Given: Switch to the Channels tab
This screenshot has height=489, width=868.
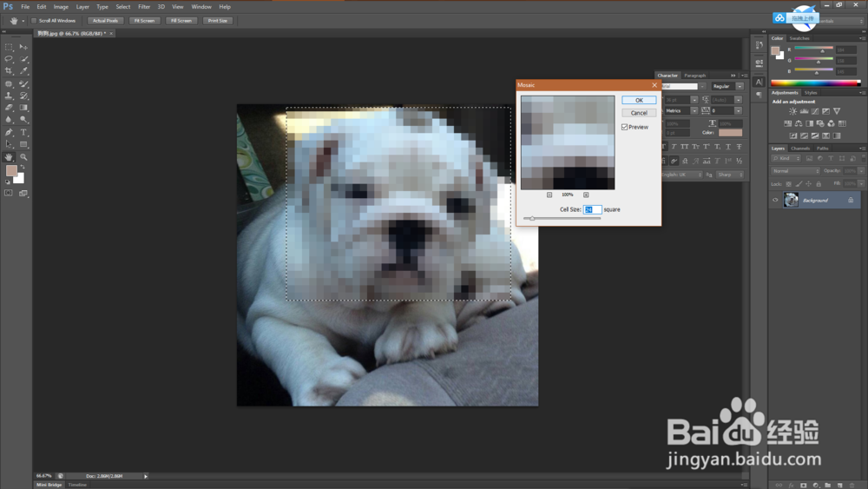Looking at the screenshot, I should click(x=800, y=149).
